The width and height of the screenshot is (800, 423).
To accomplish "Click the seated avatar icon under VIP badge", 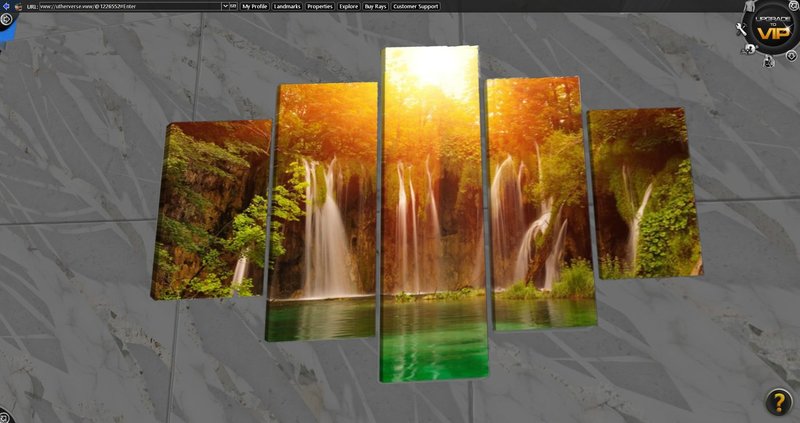I will (x=765, y=61).
